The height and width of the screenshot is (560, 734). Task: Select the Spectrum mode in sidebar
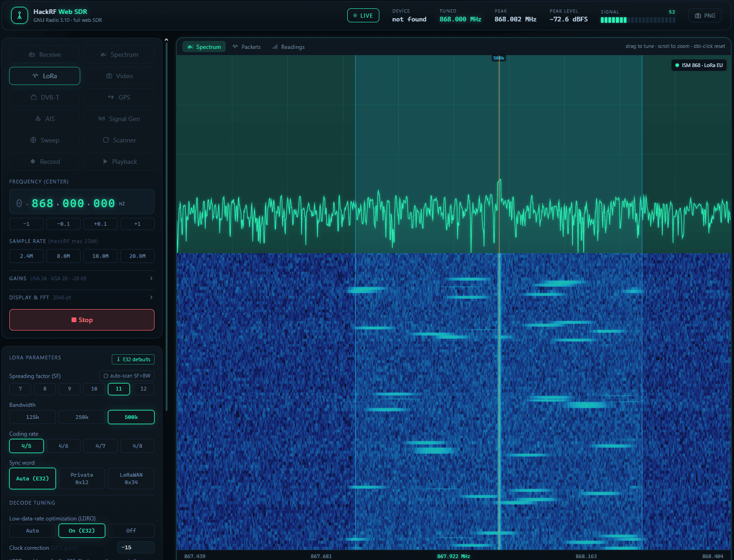[119, 54]
